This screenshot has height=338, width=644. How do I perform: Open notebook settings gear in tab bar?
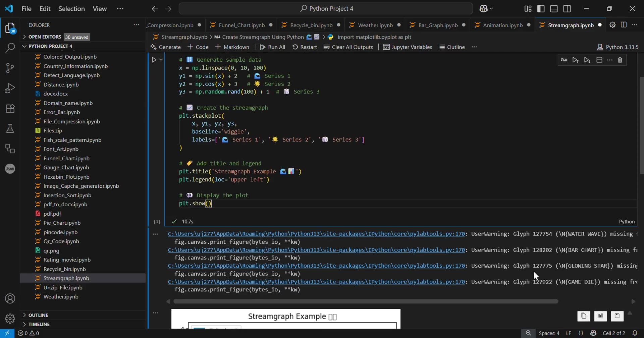[612, 25]
